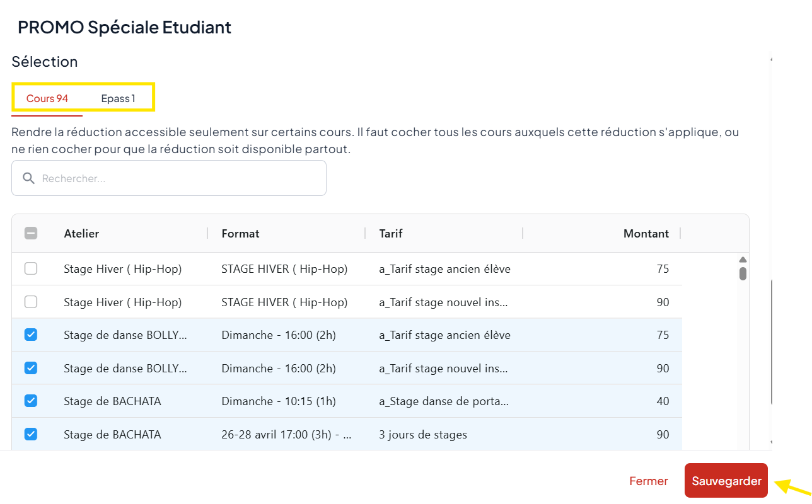
Task: Sort by the Atelier column header
Action: (81, 233)
